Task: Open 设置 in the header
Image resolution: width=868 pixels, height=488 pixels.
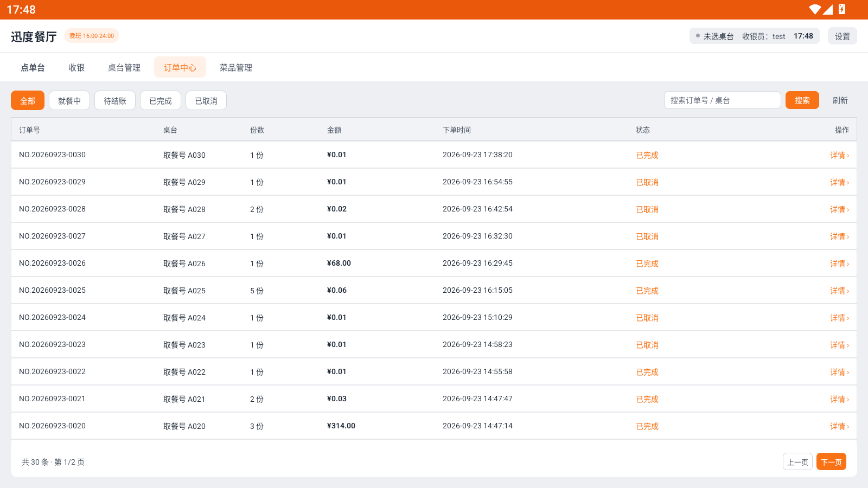Action: tap(843, 36)
